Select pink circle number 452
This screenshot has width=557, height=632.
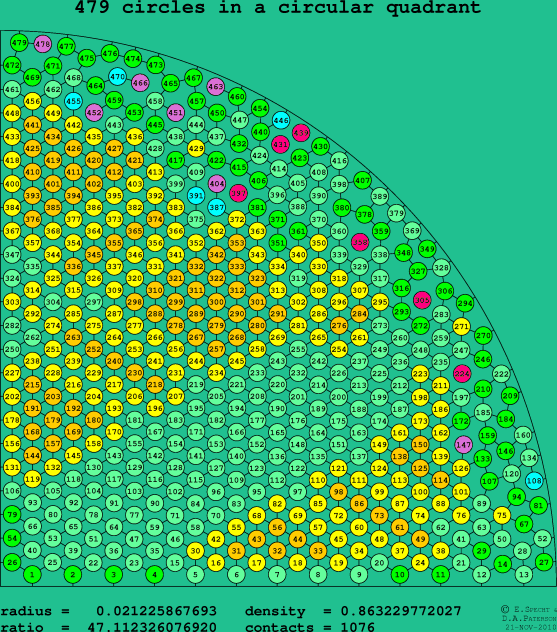point(94,112)
